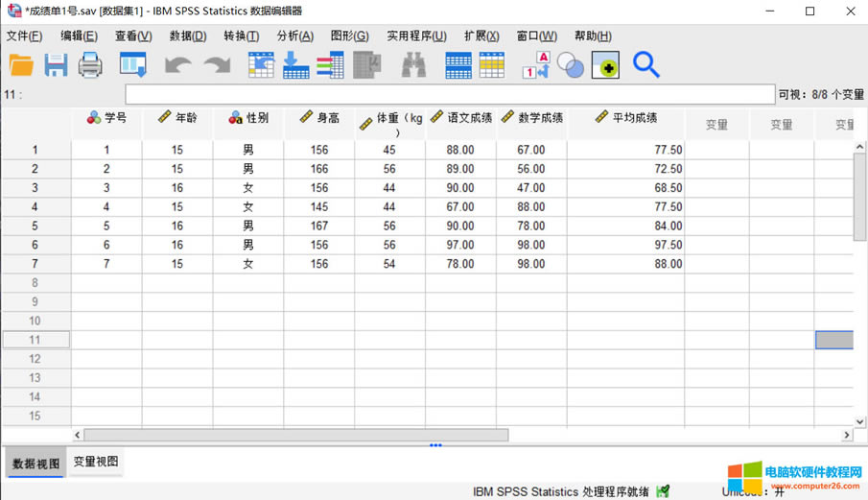Click the Go to case icon
This screenshot has width=868, height=500.
pyautogui.click(x=261, y=65)
